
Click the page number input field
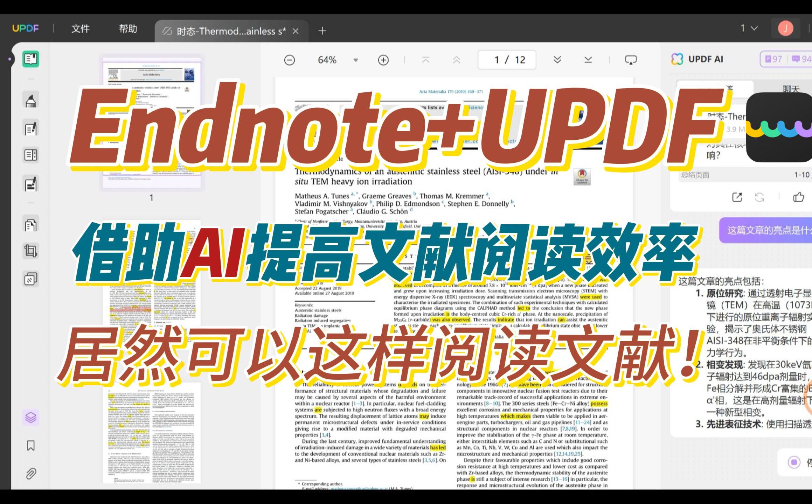coord(507,60)
